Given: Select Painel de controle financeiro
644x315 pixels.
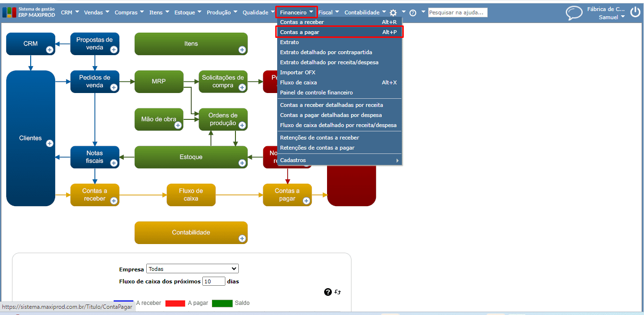Looking at the screenshot, I should tap(340, 93).
